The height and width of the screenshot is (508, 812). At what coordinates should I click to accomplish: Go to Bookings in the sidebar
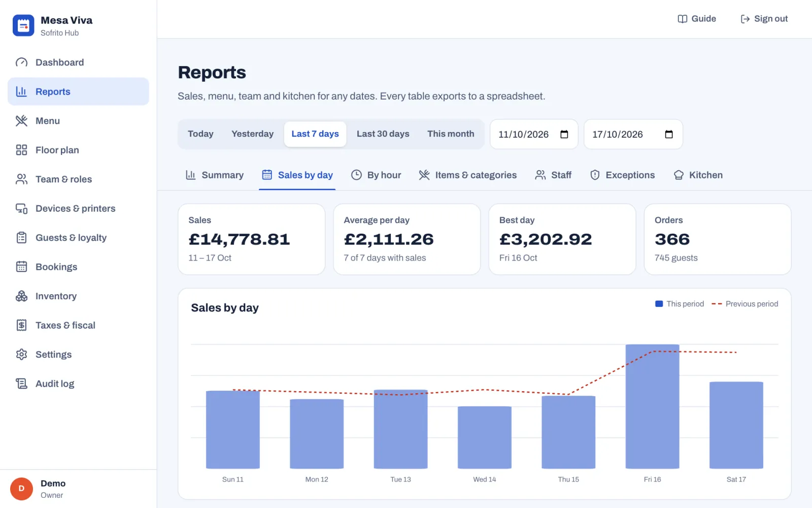(78, 267)
